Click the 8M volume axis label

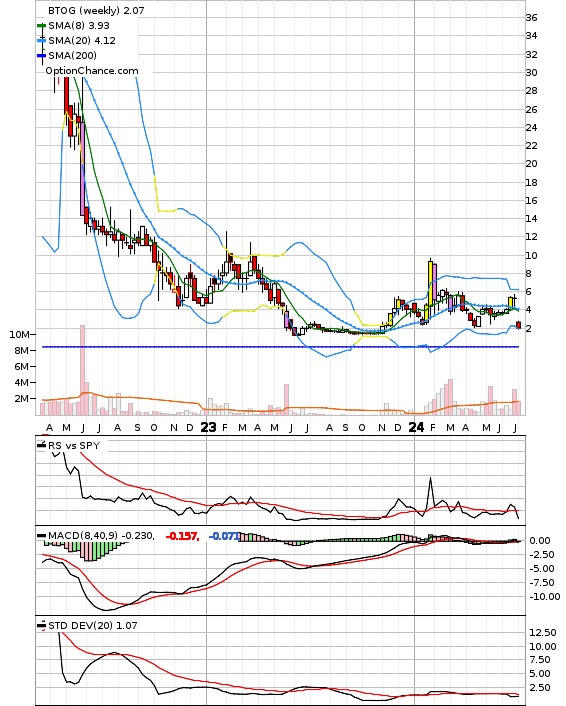[x=22, y=350]
